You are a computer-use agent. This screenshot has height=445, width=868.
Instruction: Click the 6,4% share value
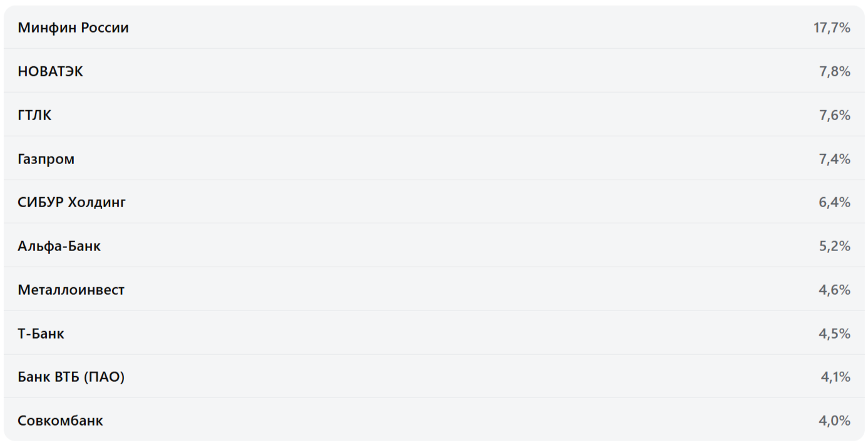(835, 202)
